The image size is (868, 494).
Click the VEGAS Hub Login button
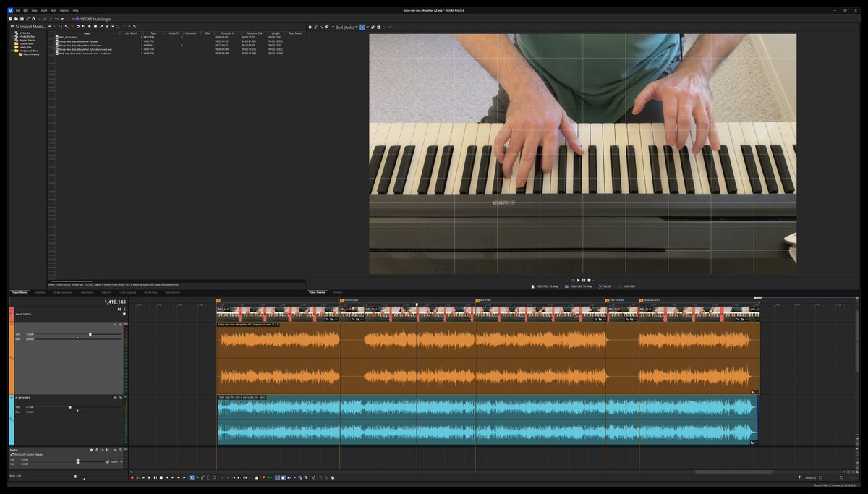click(x=93, y=19)
